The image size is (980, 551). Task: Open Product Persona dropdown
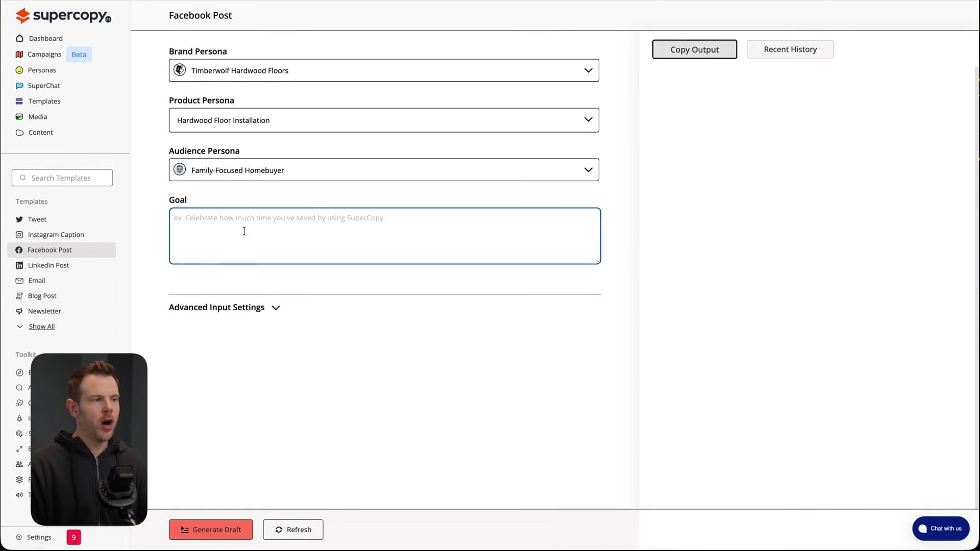(x=384, y=120)
